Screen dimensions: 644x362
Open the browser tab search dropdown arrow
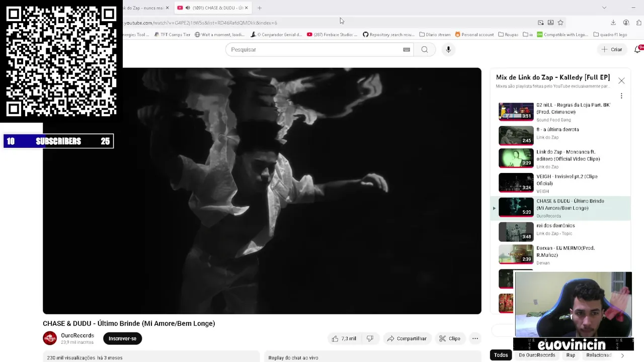604,8
